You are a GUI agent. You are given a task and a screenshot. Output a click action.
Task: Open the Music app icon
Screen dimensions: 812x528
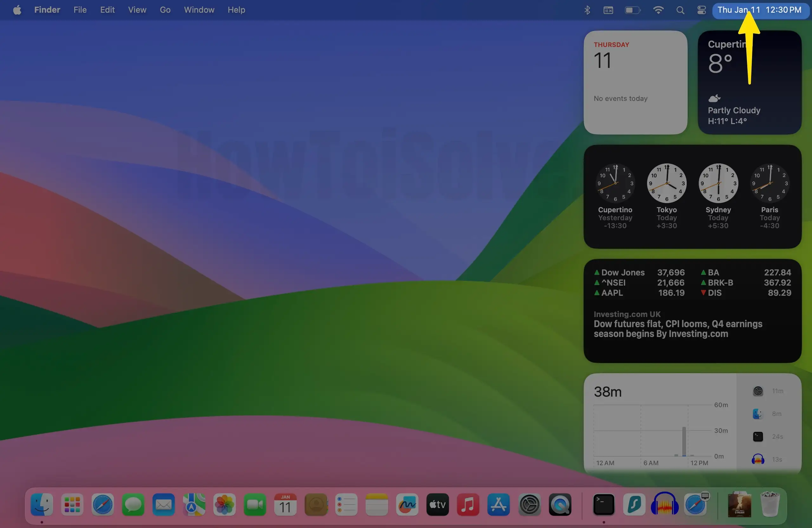468,505
